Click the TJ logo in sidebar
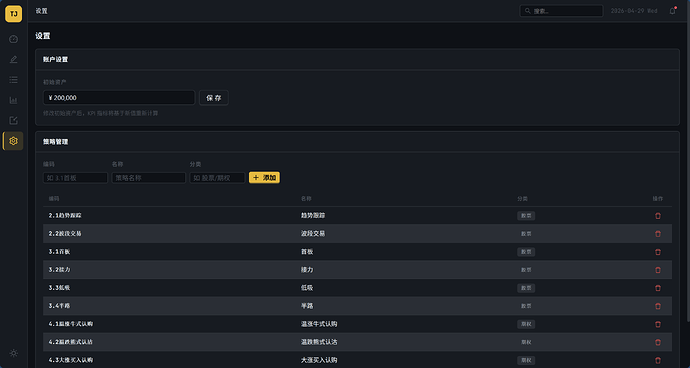690x368 pixels. coord(13,14)
